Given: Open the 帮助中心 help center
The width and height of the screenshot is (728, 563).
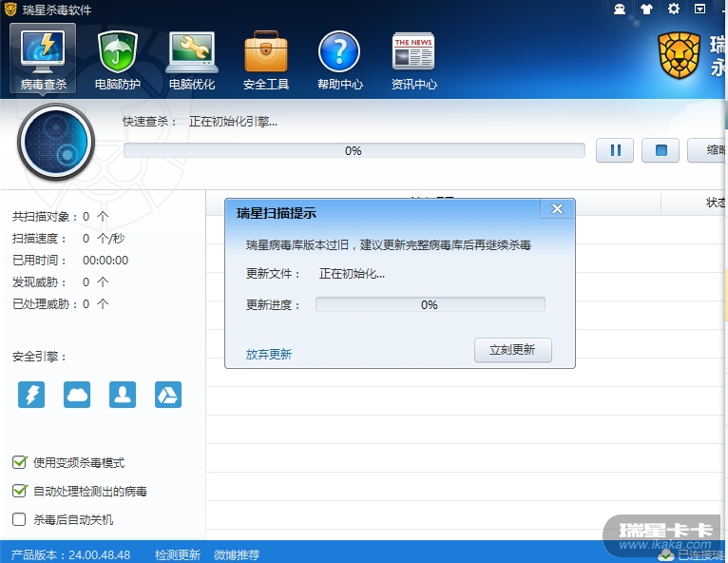Looking at the screenshot, I should [340, 60].
